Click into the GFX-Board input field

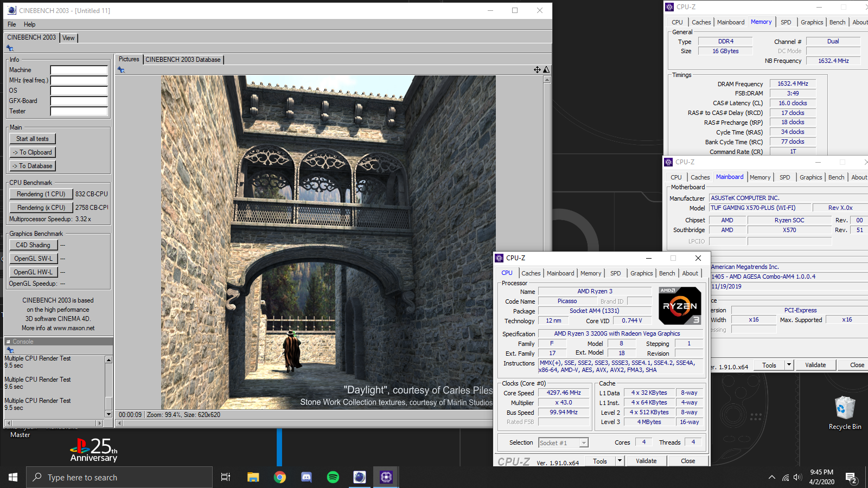(x=79, y=101)
